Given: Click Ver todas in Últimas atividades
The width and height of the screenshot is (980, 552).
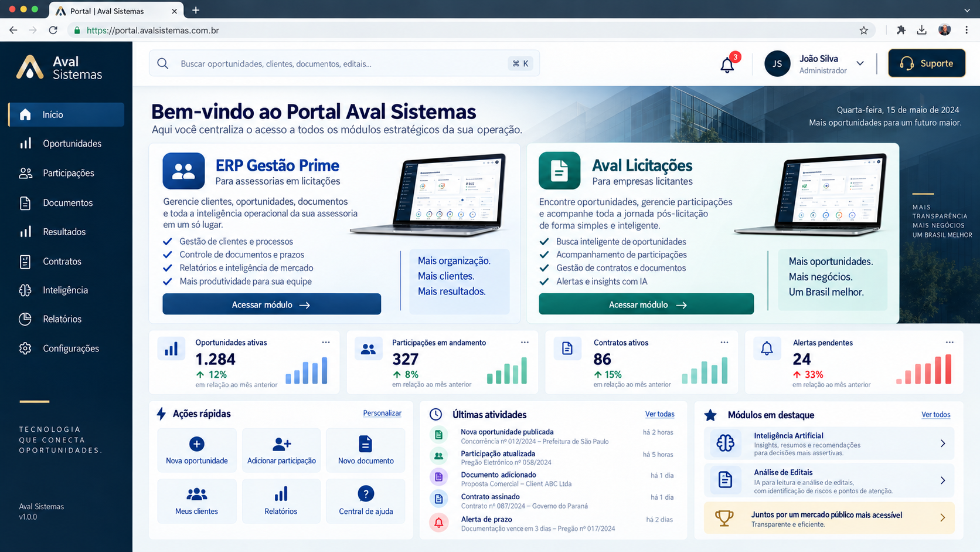Looking at the screenshot, I should (x=660, y=414).
